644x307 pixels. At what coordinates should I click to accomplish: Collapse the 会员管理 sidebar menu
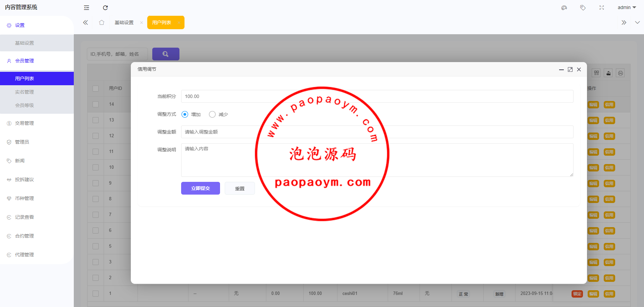click(37, 61)
